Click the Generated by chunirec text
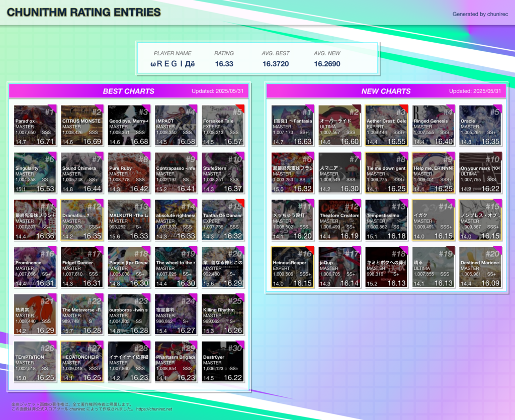Image resolution: width=515 pixels, height=420 pixels. 480,14
